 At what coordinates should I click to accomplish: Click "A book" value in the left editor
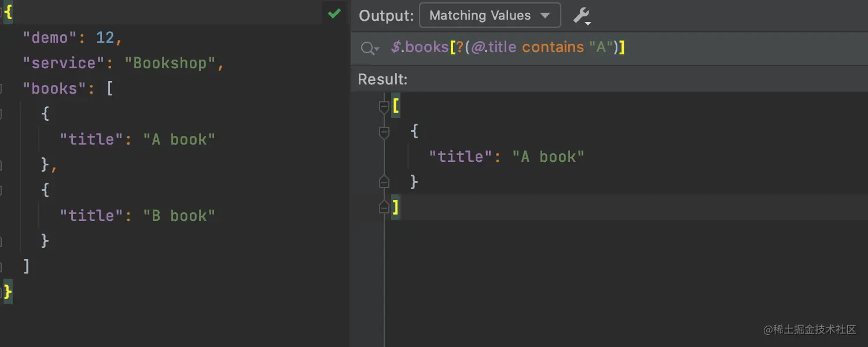pos(179,139)
